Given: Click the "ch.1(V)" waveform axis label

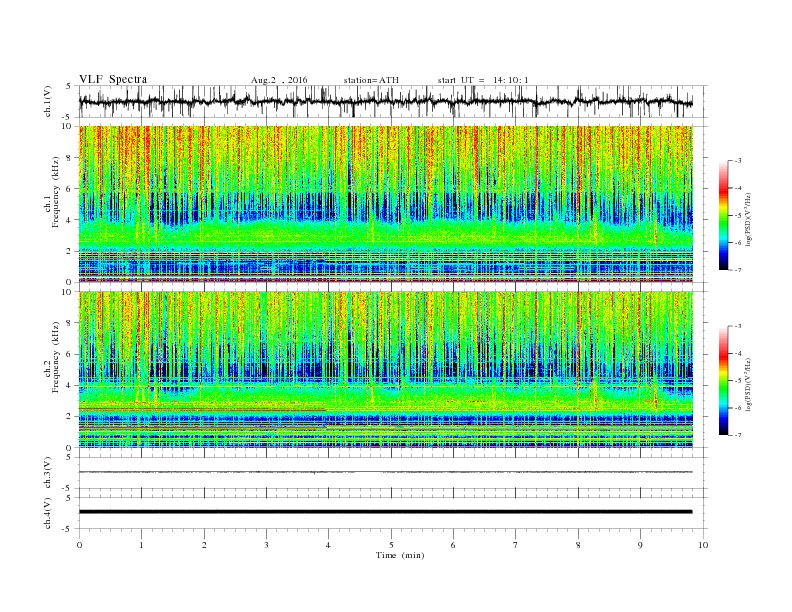Looking at the screenshot, I should click(48, 101).
